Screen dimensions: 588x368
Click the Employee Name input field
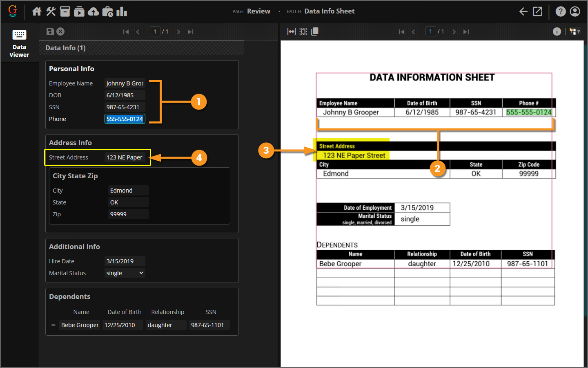tap(125, 83)
